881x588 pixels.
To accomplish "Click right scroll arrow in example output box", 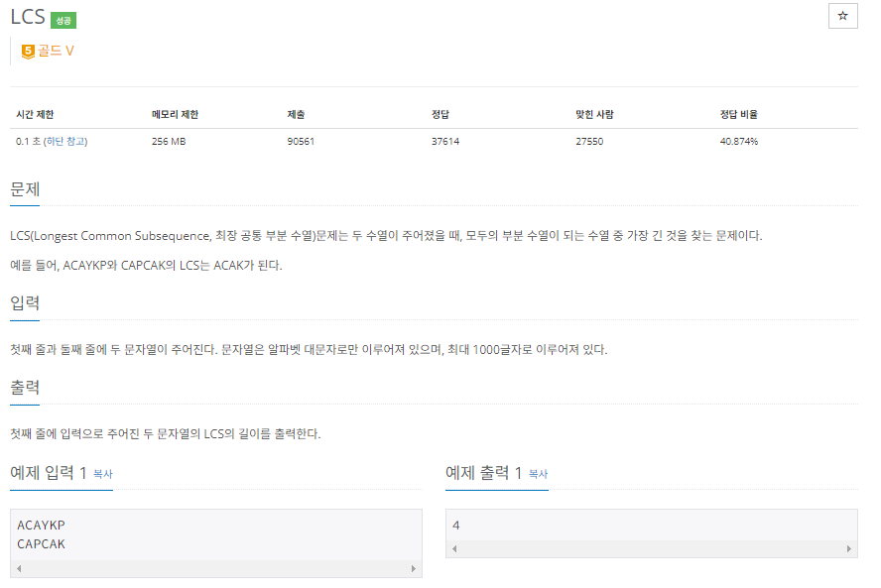I will (849, 548).
